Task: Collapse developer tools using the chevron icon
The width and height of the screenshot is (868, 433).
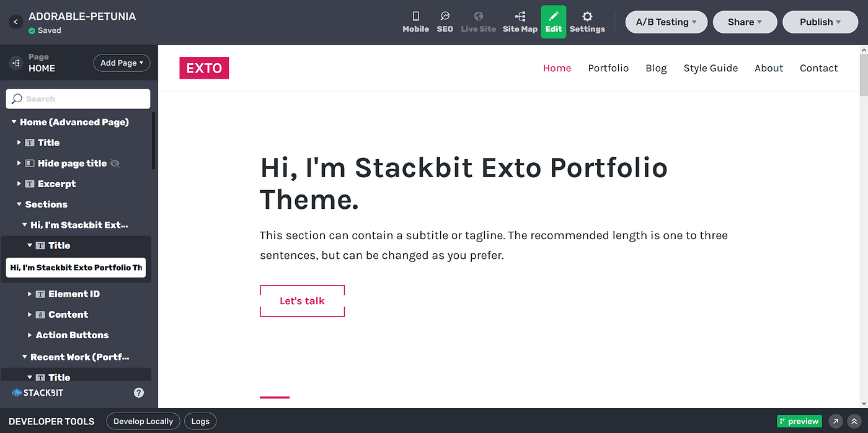Action: click(854, 421)
